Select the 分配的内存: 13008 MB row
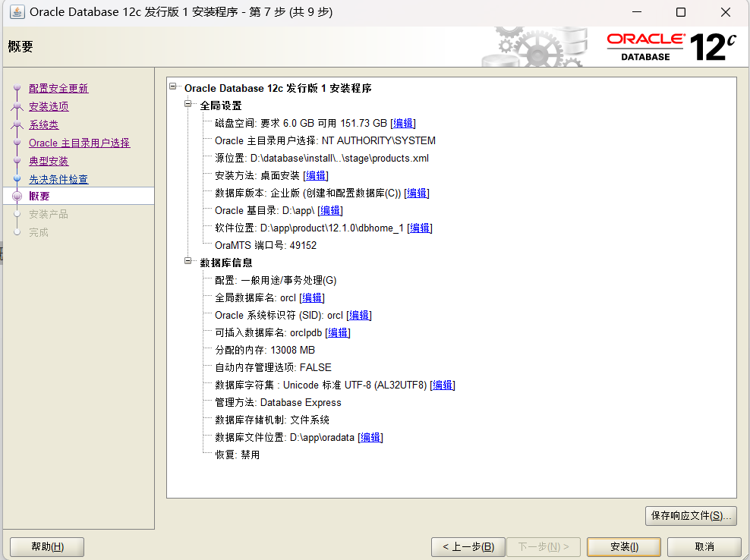 point(265,350)
